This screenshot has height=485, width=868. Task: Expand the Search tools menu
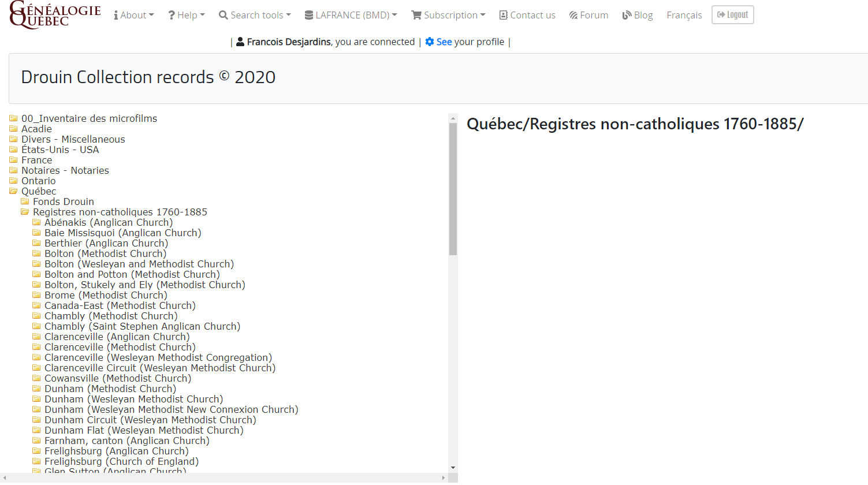coord(255,15)
